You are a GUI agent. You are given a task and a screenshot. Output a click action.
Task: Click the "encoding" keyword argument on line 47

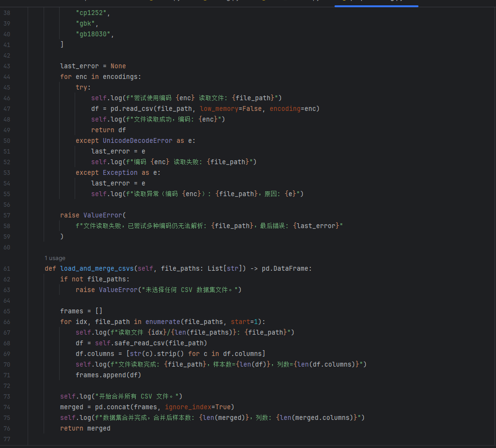[285, 108]
